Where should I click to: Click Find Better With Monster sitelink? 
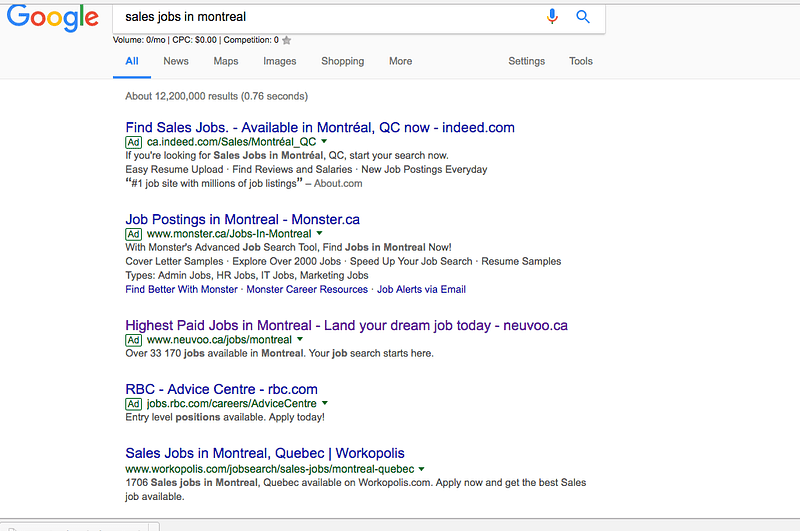coord(182,289)
